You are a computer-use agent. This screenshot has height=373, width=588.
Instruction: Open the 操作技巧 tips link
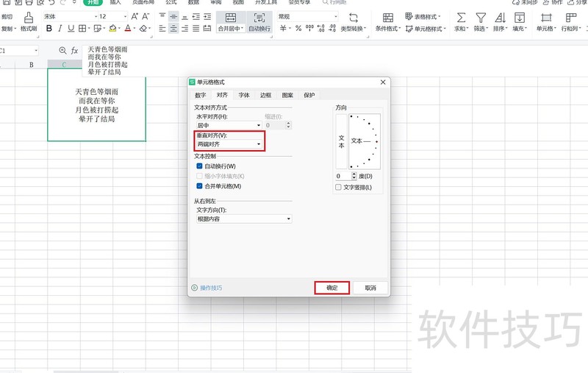pyautogui.click(x=211, y=288)
